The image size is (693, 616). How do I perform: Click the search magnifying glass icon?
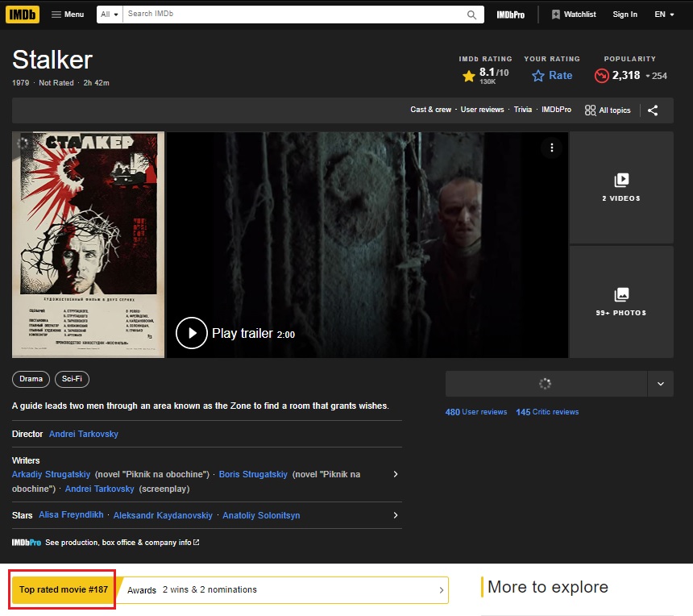click(472, 15)
